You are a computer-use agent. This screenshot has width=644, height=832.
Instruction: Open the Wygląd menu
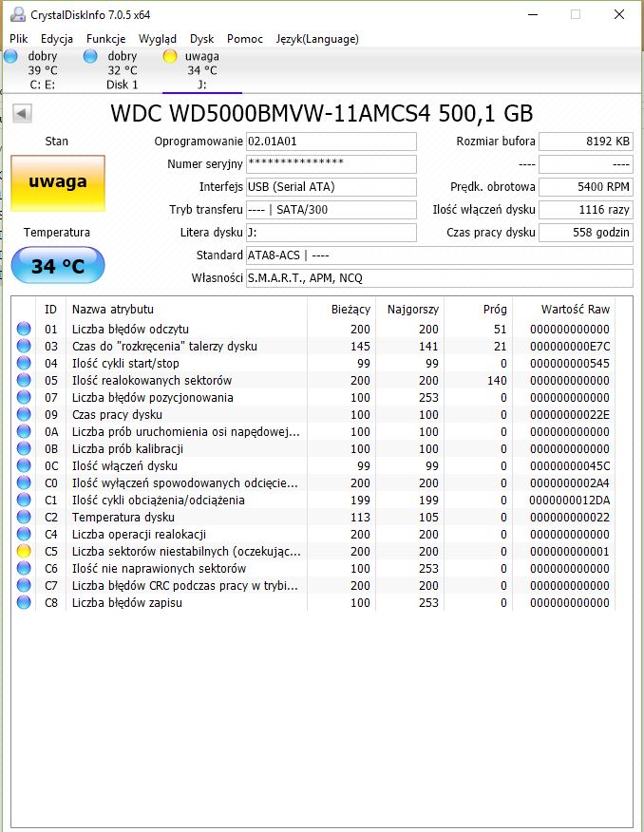158,39
